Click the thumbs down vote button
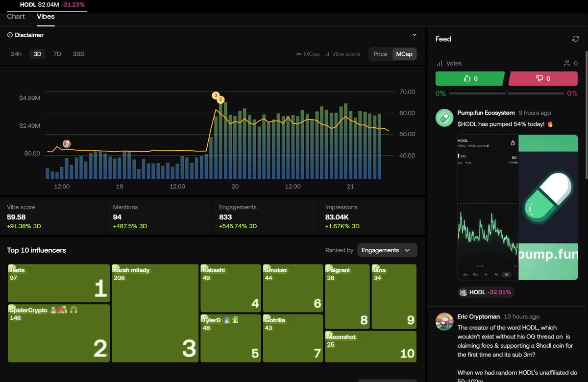The height and width of the screenshot is (382, 588). click(x=543, y=78)
